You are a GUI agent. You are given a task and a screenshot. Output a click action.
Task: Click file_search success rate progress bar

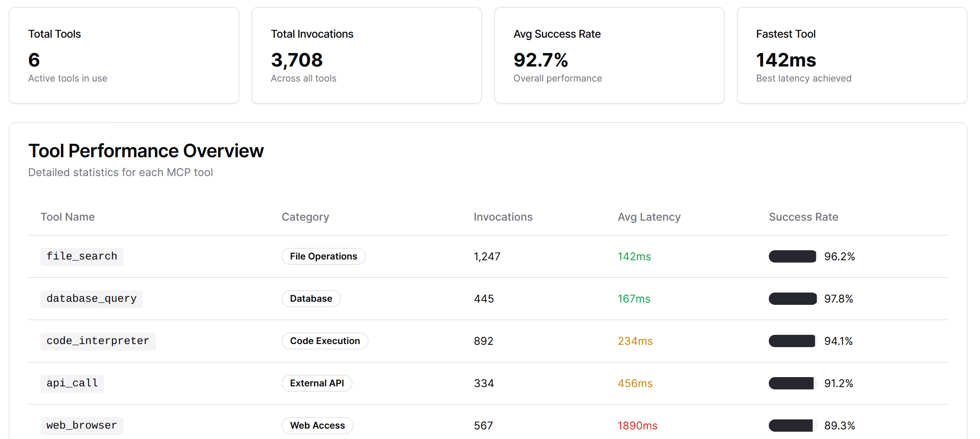click(x=793, y=256)
